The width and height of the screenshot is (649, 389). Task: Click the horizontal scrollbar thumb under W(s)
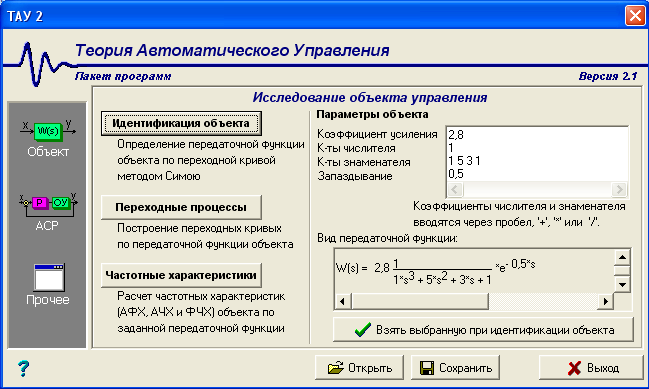(420, 301)
